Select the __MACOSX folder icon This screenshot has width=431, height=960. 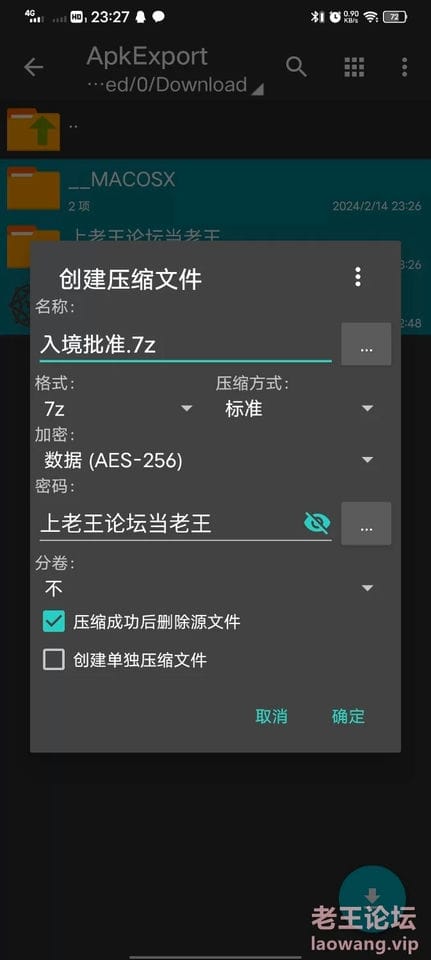34,188
